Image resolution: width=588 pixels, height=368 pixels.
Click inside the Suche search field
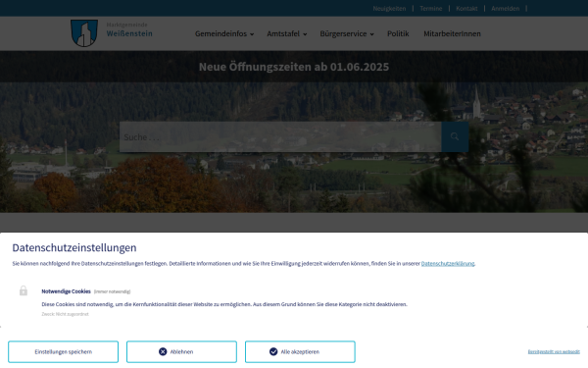[280, 136]
